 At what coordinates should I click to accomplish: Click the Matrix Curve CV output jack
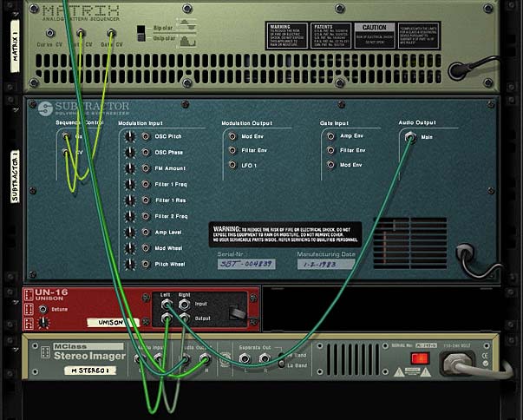click(x=50, y=33)
